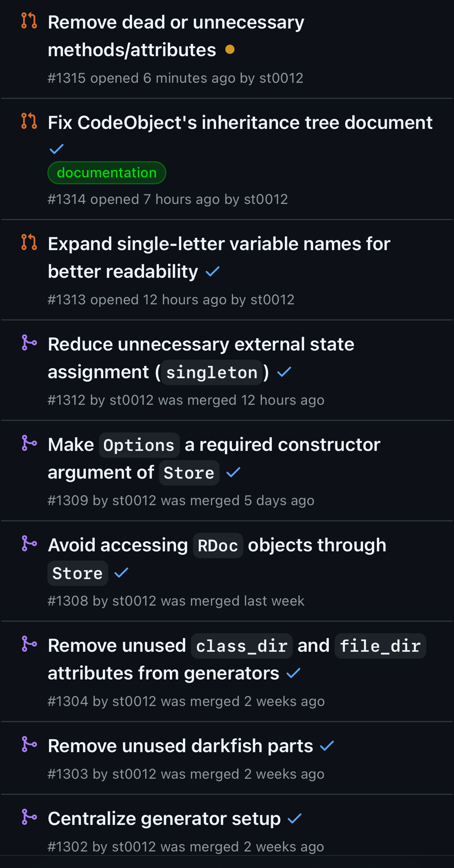
Task: Click open PR icon beside #1315
Action: pyautogui.click(x=29, y=21)
